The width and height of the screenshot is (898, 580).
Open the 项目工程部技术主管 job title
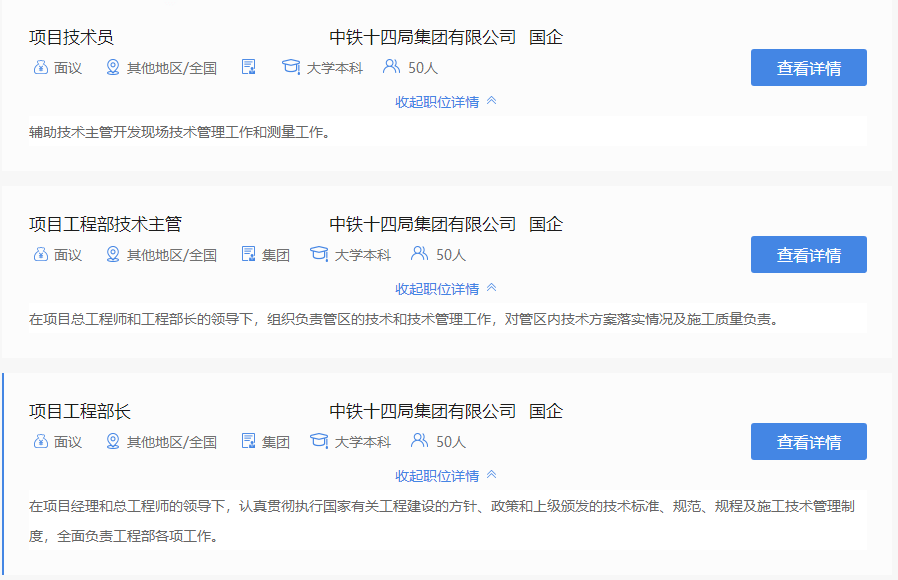(x=105, y=225)
